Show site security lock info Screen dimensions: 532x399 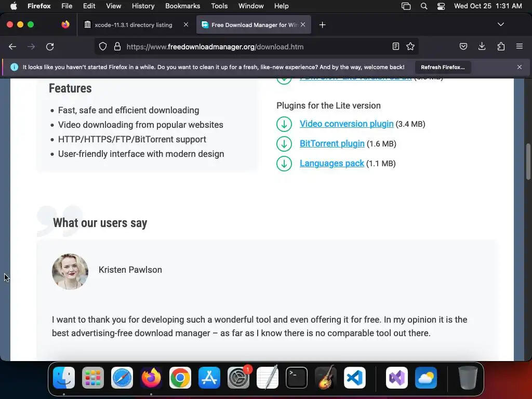(x=117, y=46)
